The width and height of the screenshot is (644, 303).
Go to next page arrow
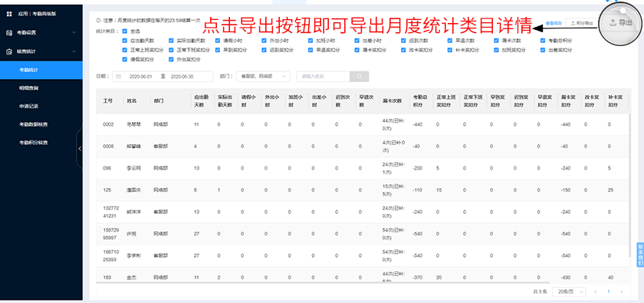[x=622, y=291]
